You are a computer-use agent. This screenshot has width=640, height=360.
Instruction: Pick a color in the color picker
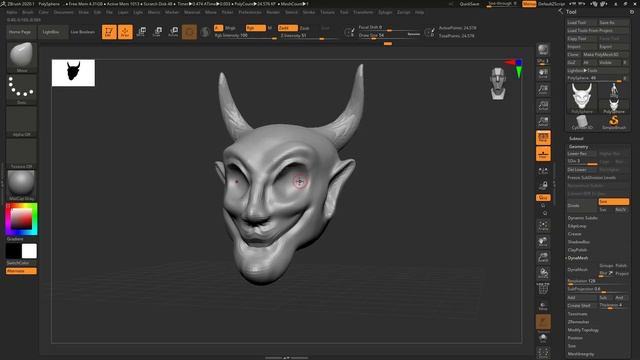(x=21, y=219)
